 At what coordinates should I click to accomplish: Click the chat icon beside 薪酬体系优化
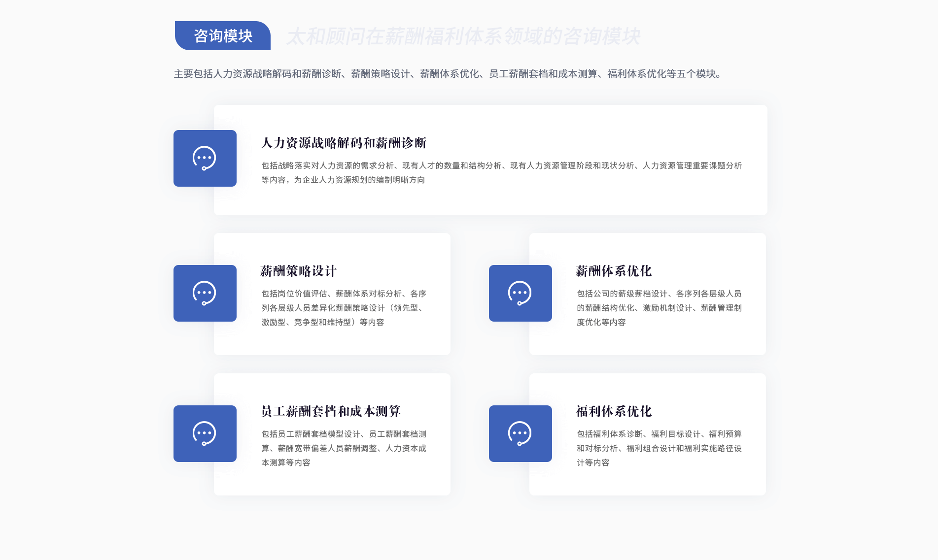pos(521,293)
